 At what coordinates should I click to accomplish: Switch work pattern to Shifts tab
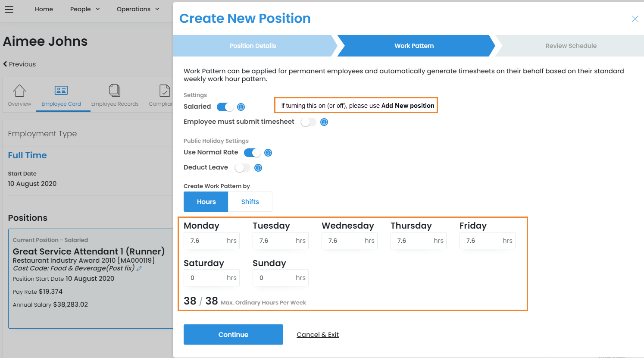(x=250, y=202)
